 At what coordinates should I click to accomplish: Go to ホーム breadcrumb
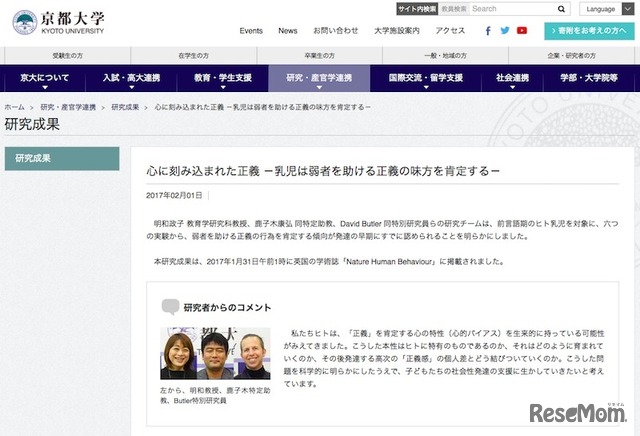pos(15,107)
